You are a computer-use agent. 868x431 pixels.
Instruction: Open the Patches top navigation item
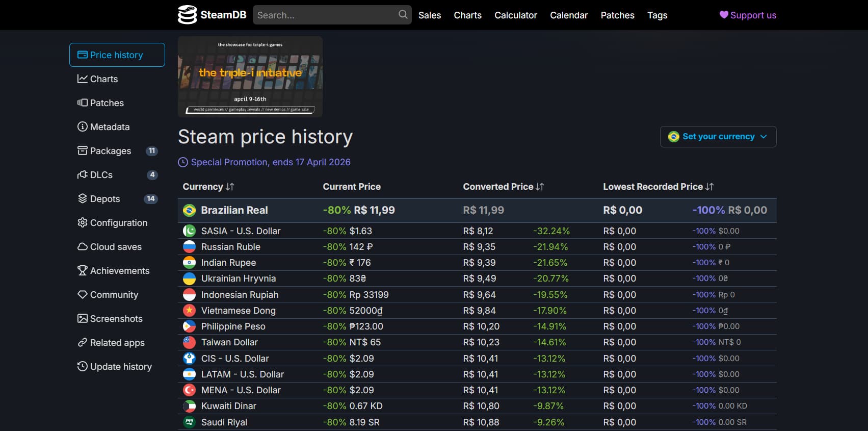(617, 15)
